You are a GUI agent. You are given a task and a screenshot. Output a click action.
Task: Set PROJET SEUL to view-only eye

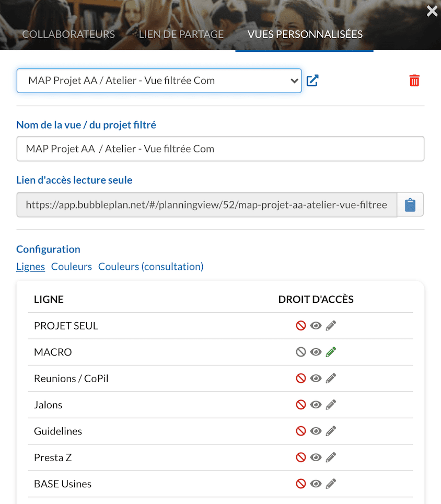[x=316, y=326]
